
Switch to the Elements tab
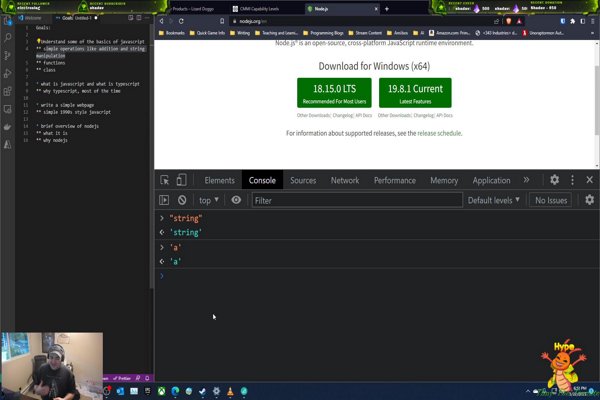[219, 180]
